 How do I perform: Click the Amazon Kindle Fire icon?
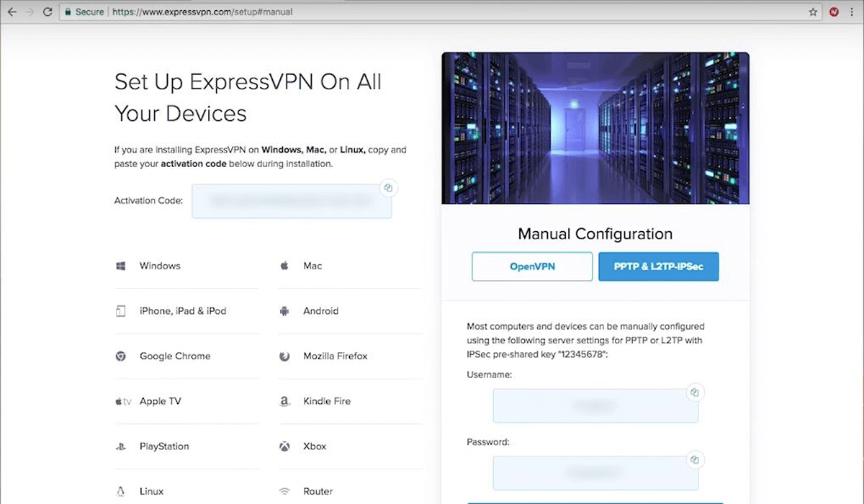pos(284,402)
